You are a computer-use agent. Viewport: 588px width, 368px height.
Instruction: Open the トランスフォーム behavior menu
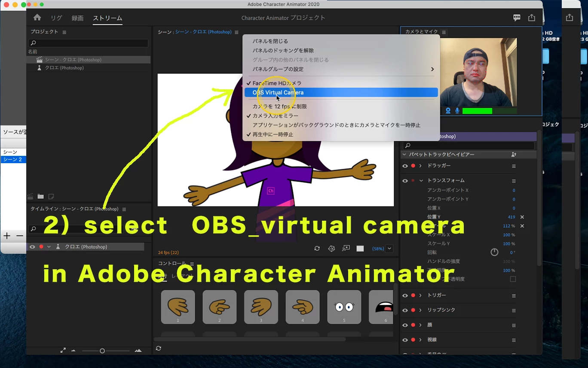tap(514, 181)
